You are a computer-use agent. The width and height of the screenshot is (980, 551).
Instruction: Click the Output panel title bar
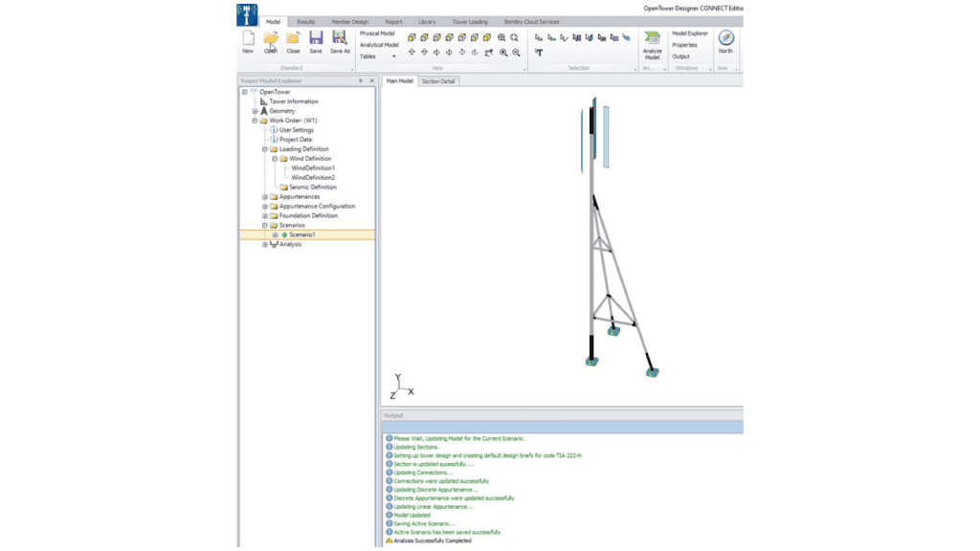click(479, 415)
